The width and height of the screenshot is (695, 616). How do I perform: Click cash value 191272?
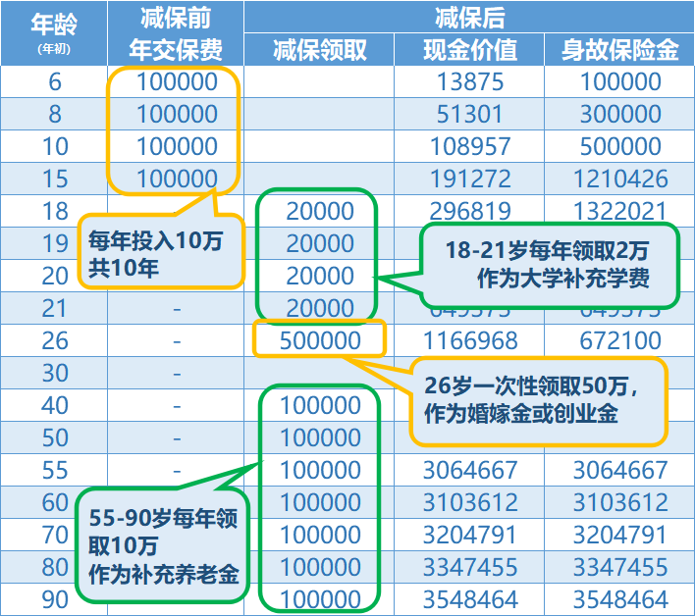(x=470, y=179)
